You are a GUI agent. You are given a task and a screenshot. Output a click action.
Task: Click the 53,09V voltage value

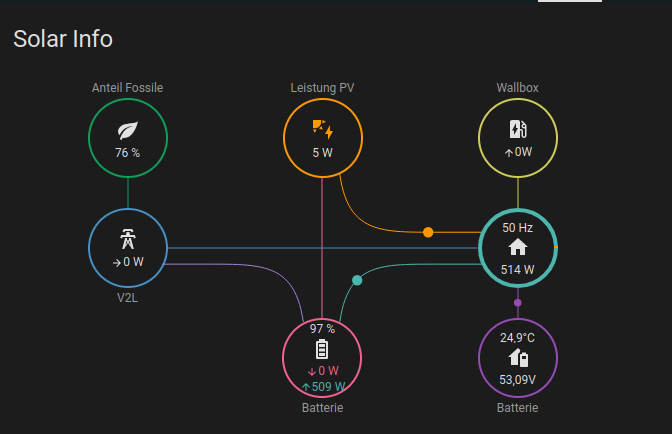pyautogui.click(x=517, y=379)
